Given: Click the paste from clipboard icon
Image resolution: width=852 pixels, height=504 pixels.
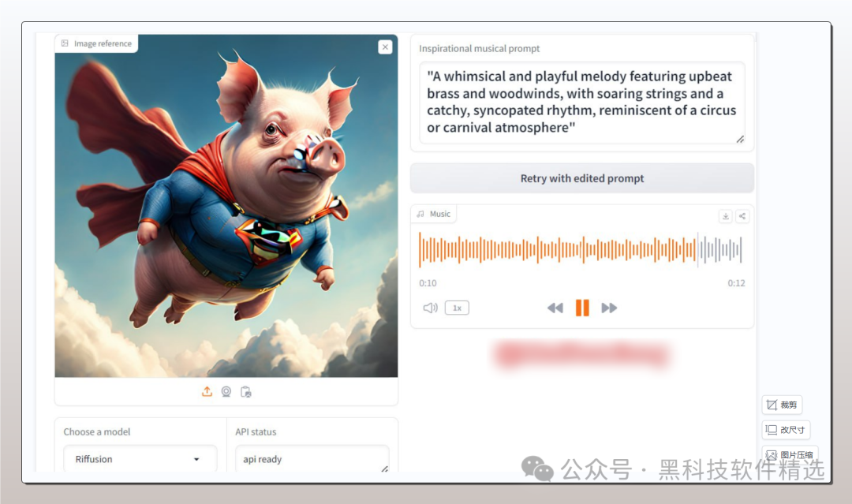Looking at the screenshot, I should pyautogui.click(x=245, y=391).
